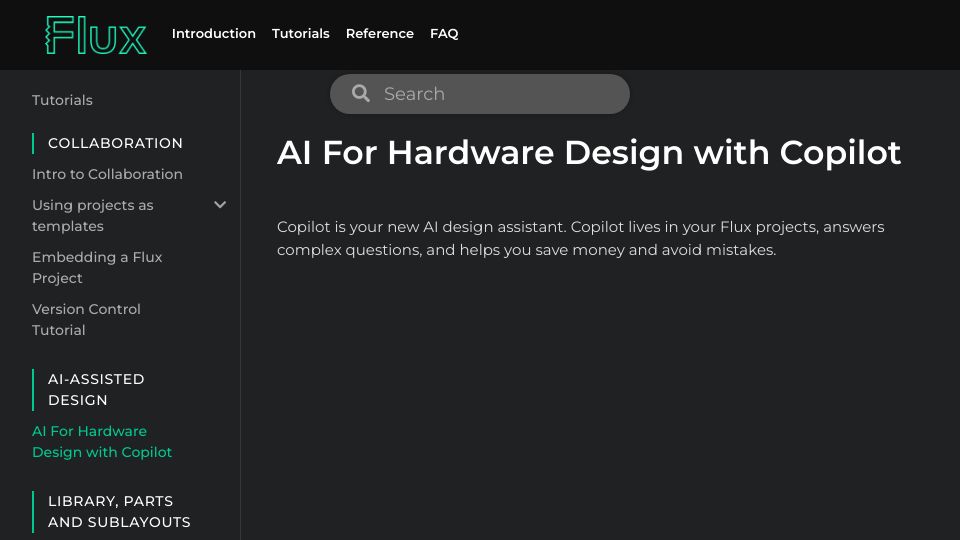The height and width of the screenshot is (540, 960).
Task: Click the COLLABORATION section heading
Action: tap(115, 143)
